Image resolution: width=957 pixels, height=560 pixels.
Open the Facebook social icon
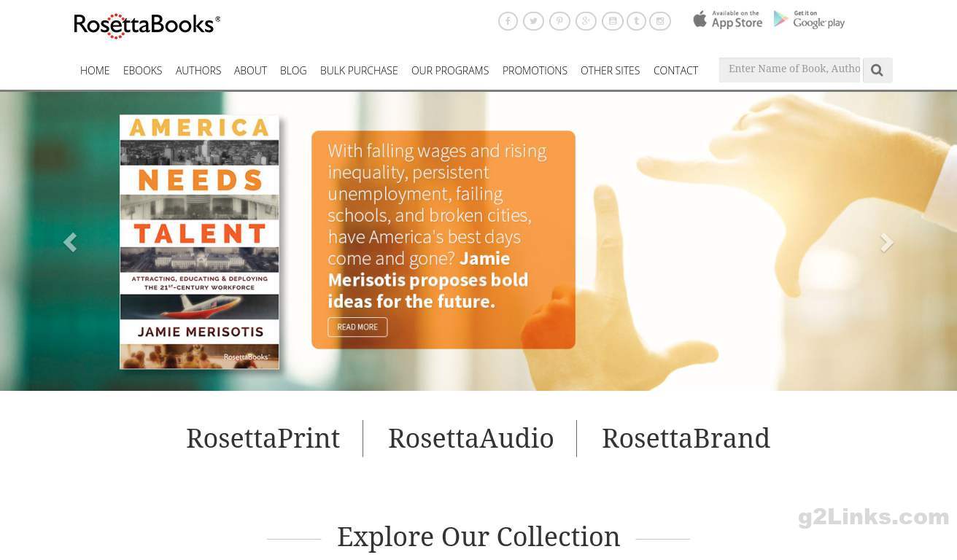[508, 21]
